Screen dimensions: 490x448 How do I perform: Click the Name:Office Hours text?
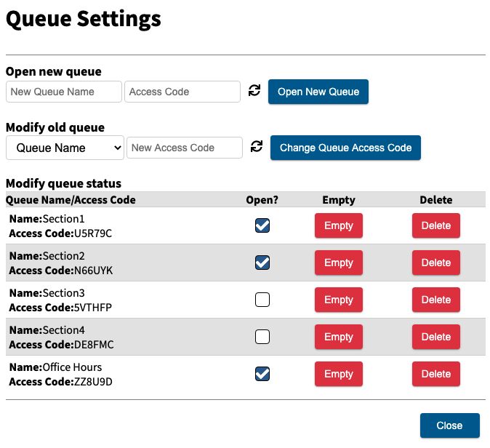[x=56, y=367]
